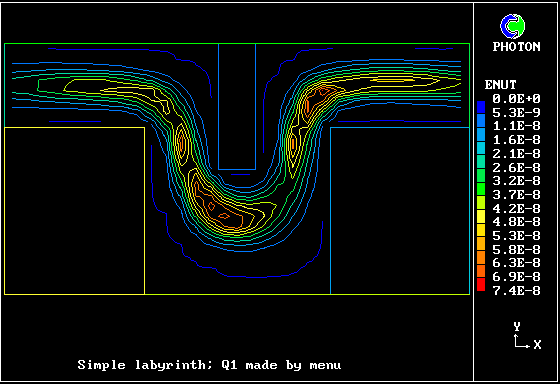Click the bright green 3.7E-8 legend swatch
This screenshot has height=384, width=560.
pos(481,189)
